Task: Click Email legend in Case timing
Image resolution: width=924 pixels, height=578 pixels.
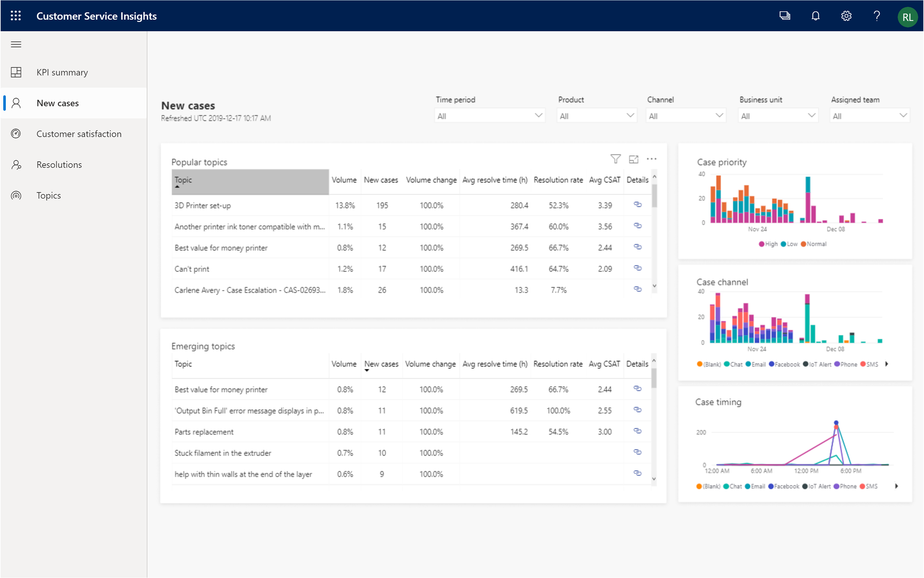Action: click(x=755, y=486)
